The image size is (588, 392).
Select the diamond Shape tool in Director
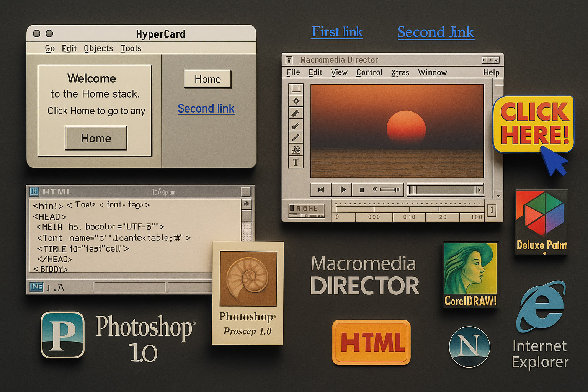click(296, 100)
